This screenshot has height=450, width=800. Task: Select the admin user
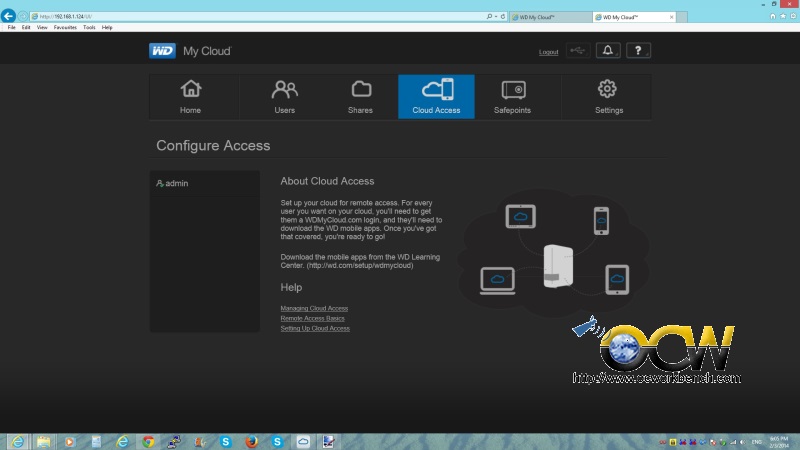[172, 183]
